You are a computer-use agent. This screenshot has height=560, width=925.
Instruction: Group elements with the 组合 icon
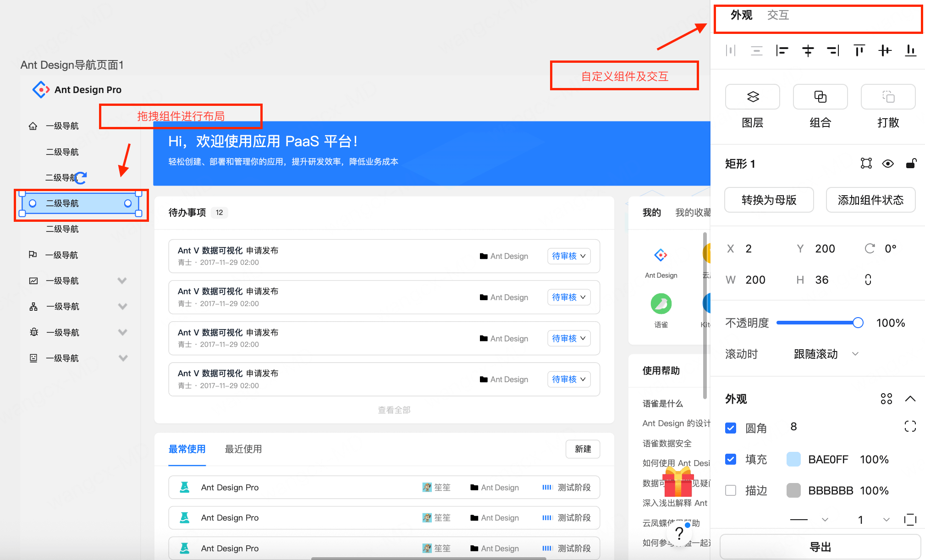820,97
